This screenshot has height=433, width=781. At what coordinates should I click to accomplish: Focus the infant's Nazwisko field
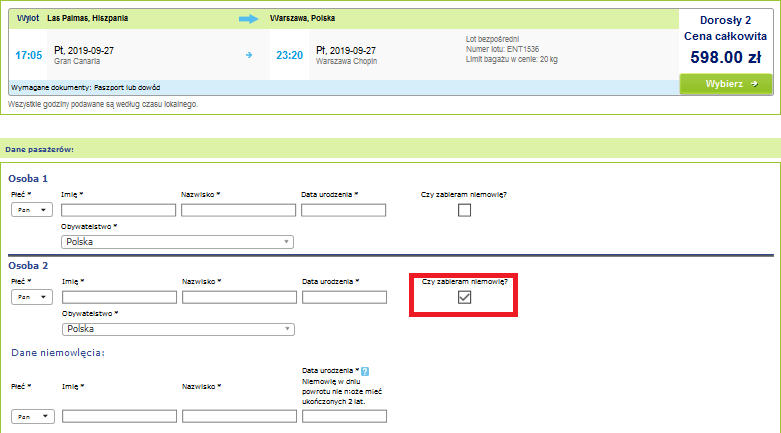pyautogui.click(x=240, y=416)
